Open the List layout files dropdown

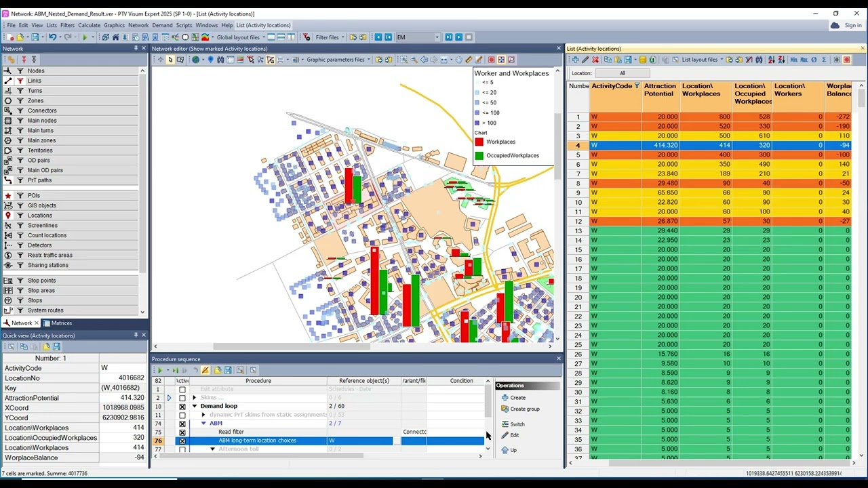click(722, 60)
